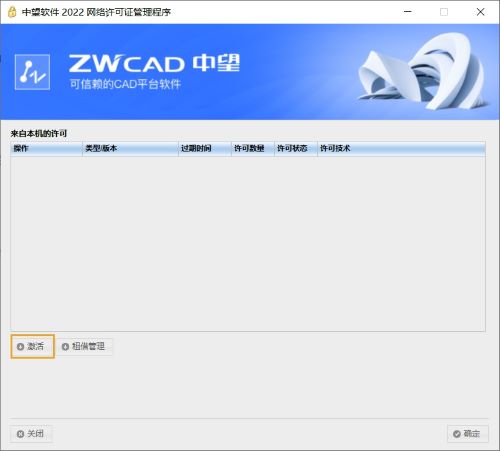This screenshot has height=451, width=500.
Task: Minimize the license manager window
Action: (407, 12)
